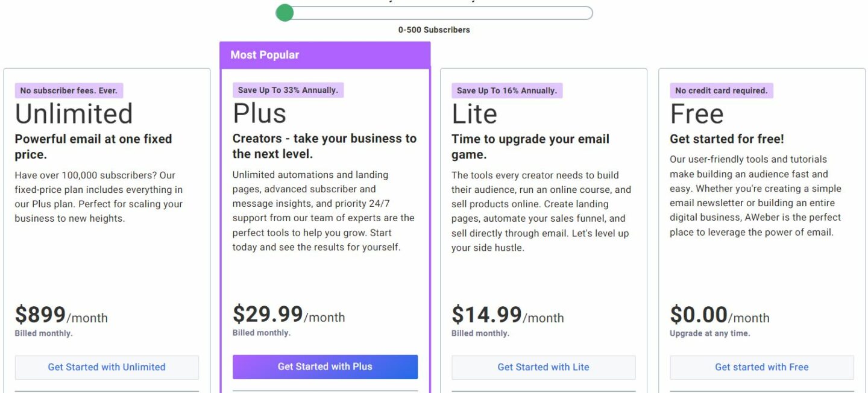Click the Most Popular banner
Image resolution: width=868 pixels, height=393 pixels.
(325, 54)
